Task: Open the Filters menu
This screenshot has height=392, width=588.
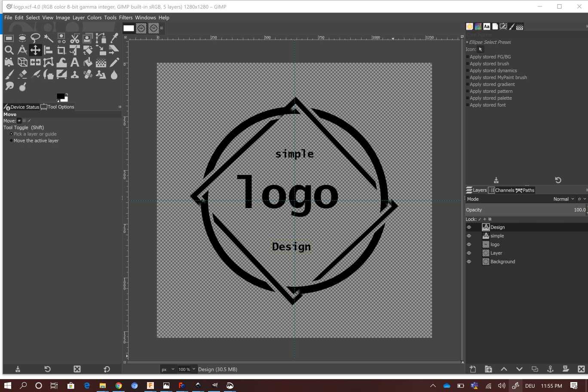Action: (126, 18)
